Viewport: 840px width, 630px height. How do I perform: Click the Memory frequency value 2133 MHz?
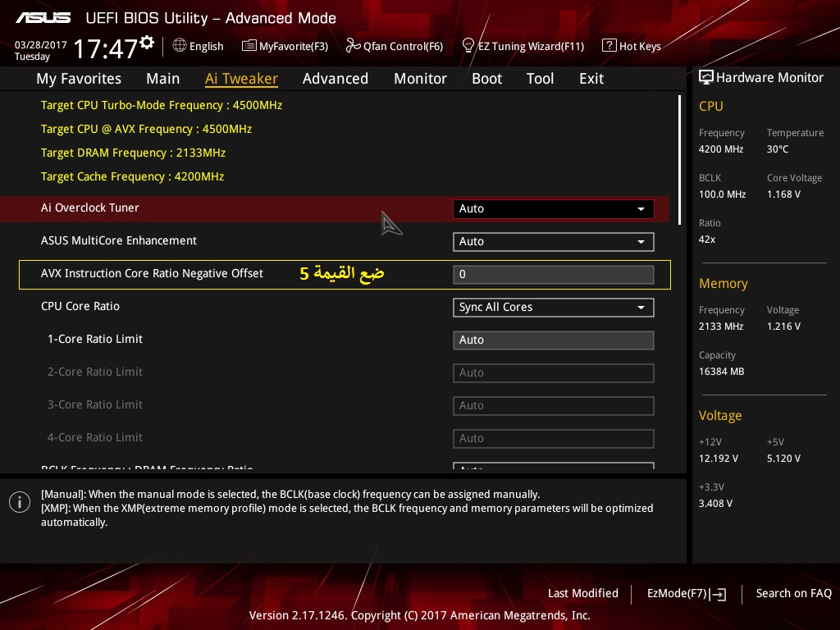point(720,326)
